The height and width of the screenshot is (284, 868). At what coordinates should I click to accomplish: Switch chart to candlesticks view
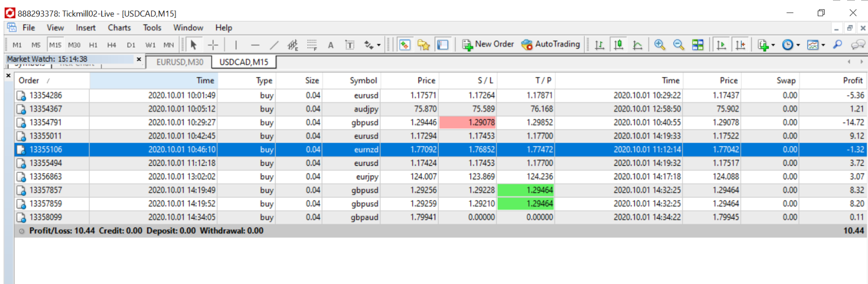click(x=618, y=45)
